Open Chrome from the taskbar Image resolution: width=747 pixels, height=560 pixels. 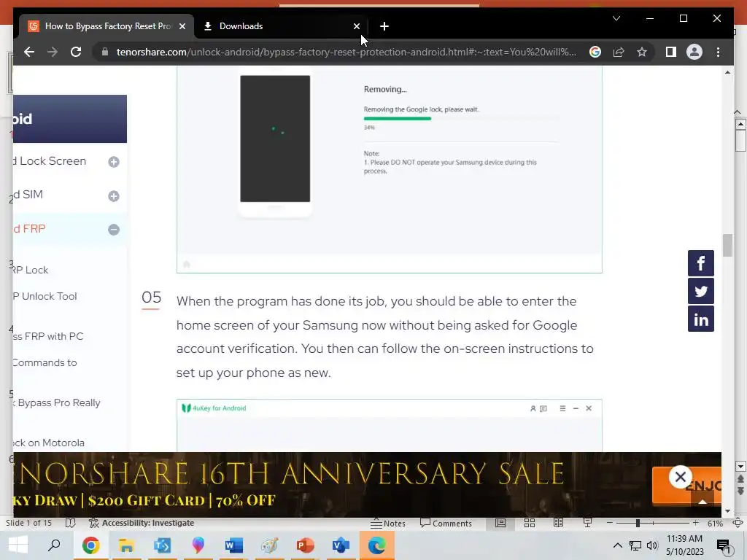pyautogui.click(x=90, y=545)
